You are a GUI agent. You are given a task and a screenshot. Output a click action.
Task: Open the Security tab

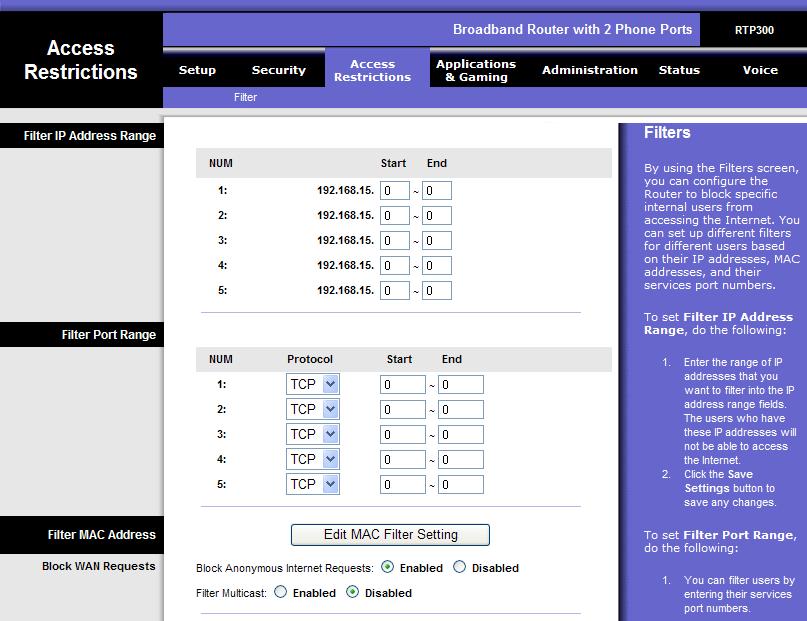(278, 70)
